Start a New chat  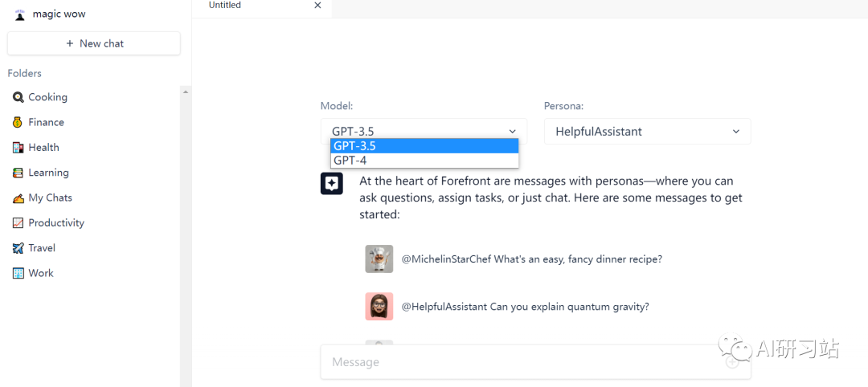[94, 43]
